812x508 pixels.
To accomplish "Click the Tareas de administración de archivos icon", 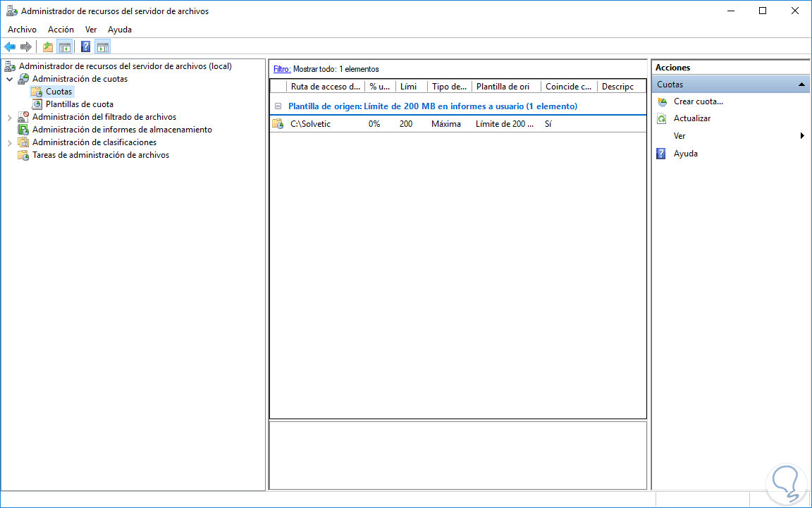I will click(23, 155).
